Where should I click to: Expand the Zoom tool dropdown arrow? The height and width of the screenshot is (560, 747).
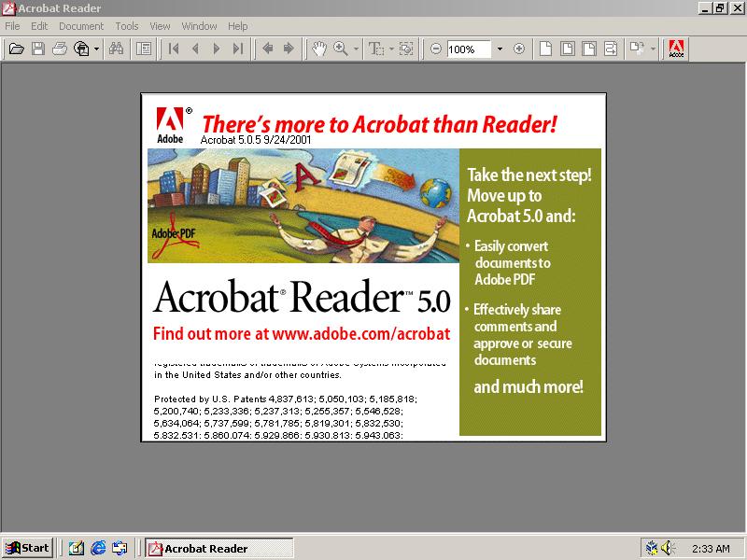(356, 49)
